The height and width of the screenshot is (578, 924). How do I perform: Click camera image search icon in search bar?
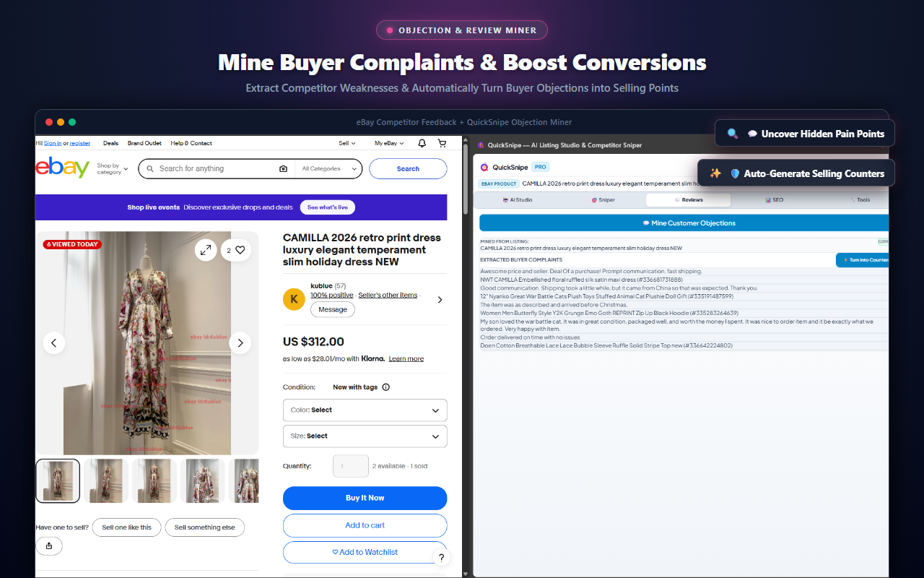pyautogui.click(x=283, y=168)
